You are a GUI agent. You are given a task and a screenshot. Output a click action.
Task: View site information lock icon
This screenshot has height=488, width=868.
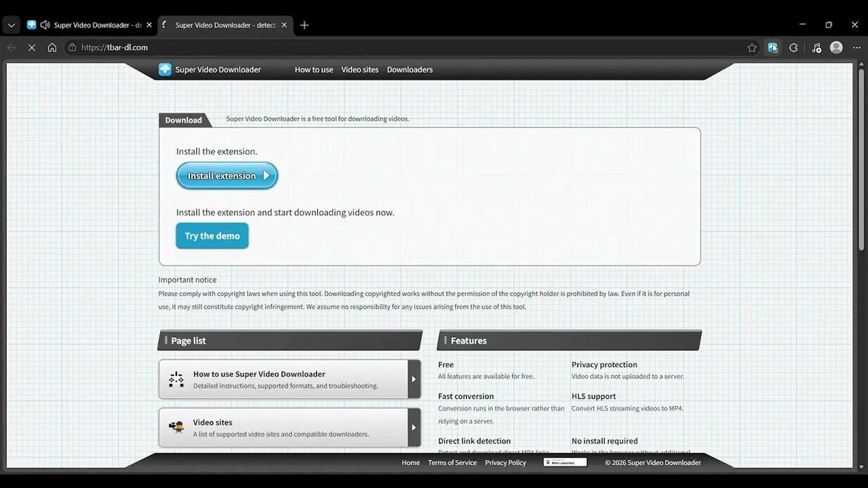(x=72, y=48)
